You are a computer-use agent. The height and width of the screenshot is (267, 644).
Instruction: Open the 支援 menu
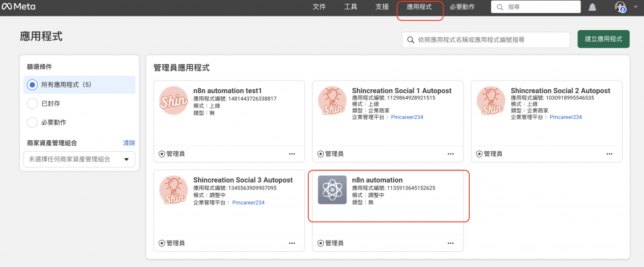coord(382,7)
